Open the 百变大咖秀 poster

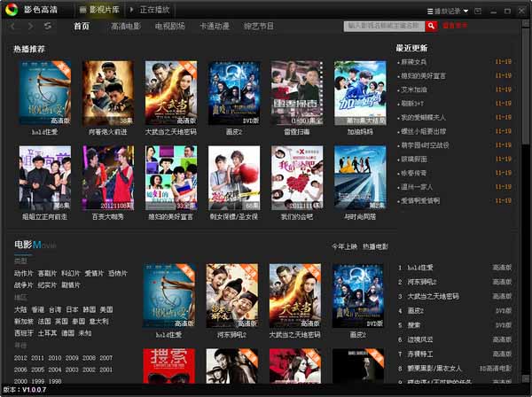(x=108, y=178)
